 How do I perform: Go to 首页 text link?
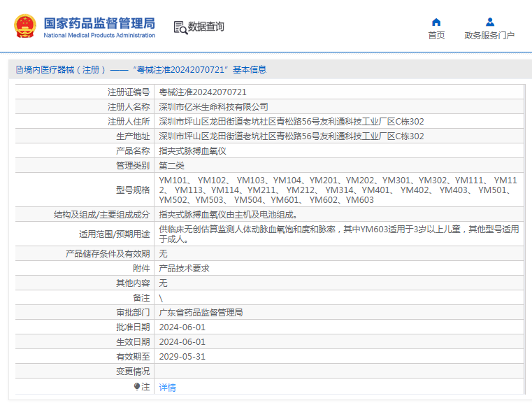pyautogui.click(x=436, y=35)
